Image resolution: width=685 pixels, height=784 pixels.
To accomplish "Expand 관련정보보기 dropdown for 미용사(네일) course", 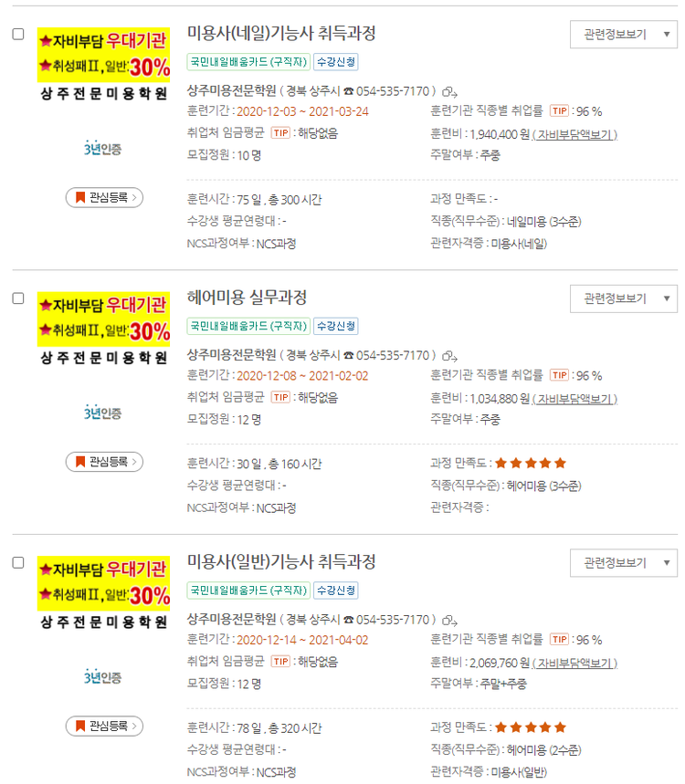I will point(624,35).
